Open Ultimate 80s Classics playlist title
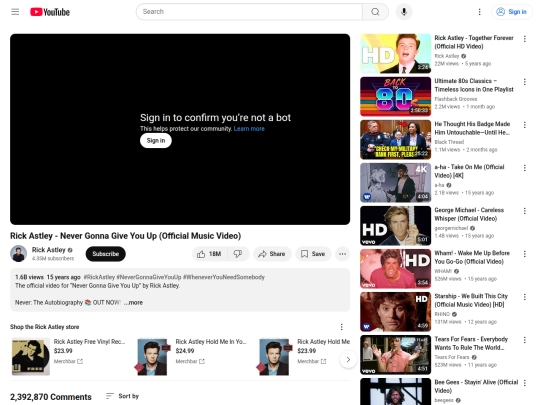 click(474, 85)
